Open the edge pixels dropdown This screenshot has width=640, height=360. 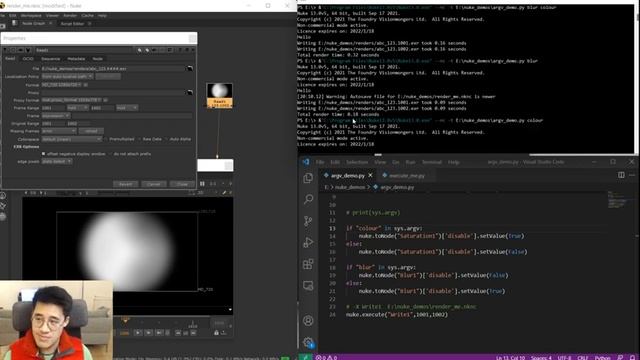click(x=57, y=162)
